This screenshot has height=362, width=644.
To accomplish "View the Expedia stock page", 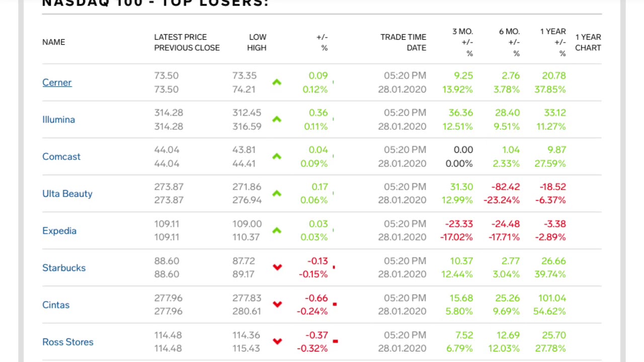I will click(x=59, y=231).
